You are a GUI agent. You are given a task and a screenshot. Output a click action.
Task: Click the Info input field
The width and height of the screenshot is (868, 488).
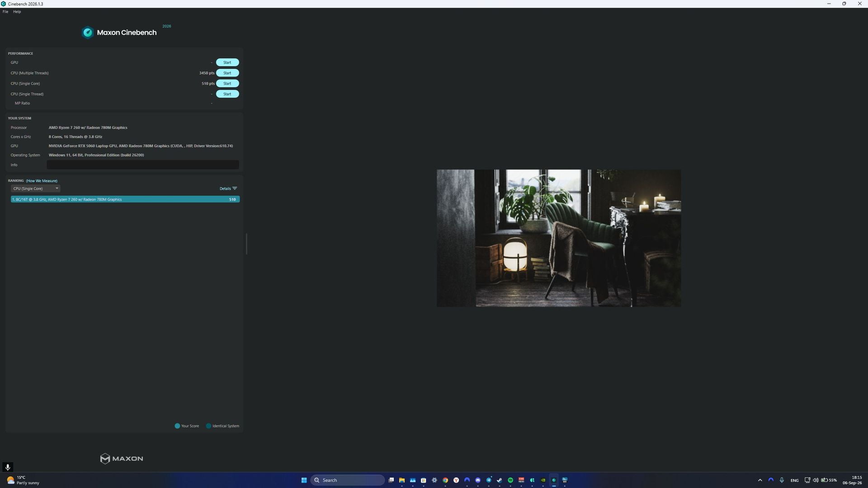[x=143, y=165]
